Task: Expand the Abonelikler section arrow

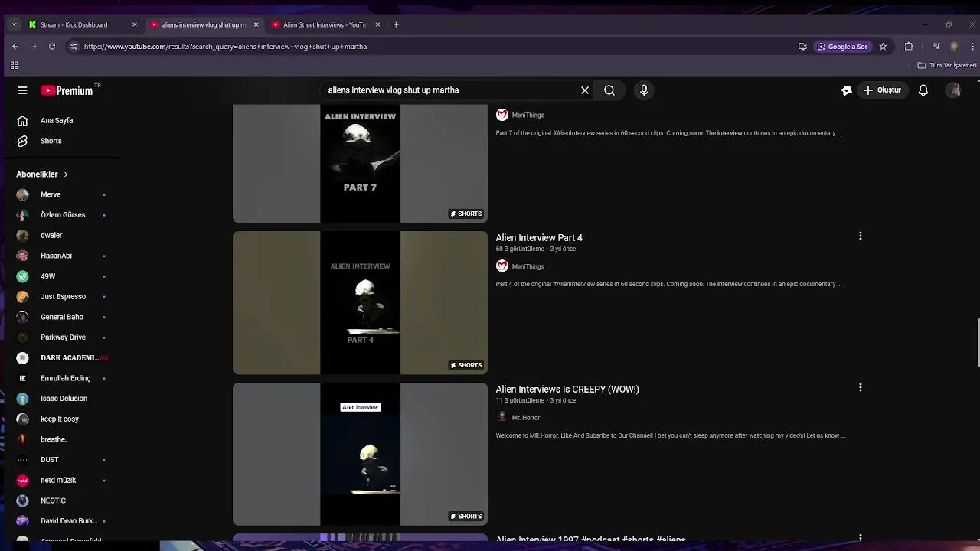Action: (x=66, y=174)
